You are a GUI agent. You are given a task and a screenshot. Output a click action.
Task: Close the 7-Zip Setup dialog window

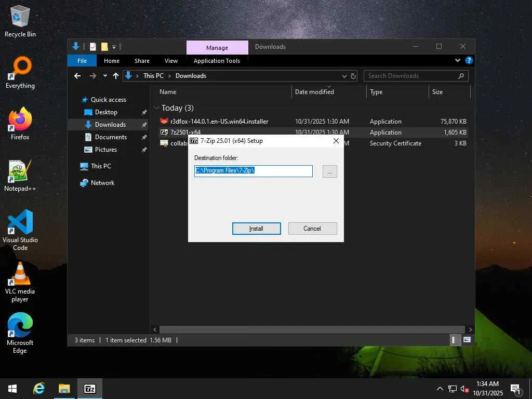336,141
